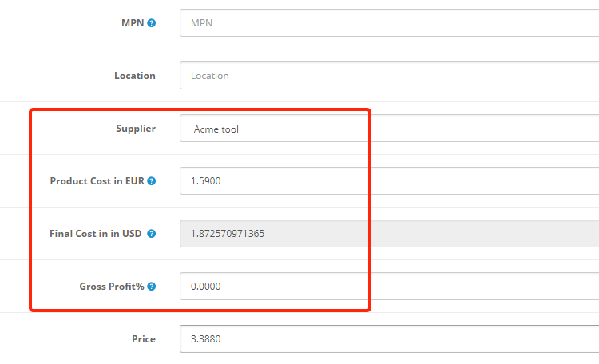599x364 pixels.
Task: Select the Product Cost field containing 1.5900
Action: pyautogui.click(x=389, y=181)
